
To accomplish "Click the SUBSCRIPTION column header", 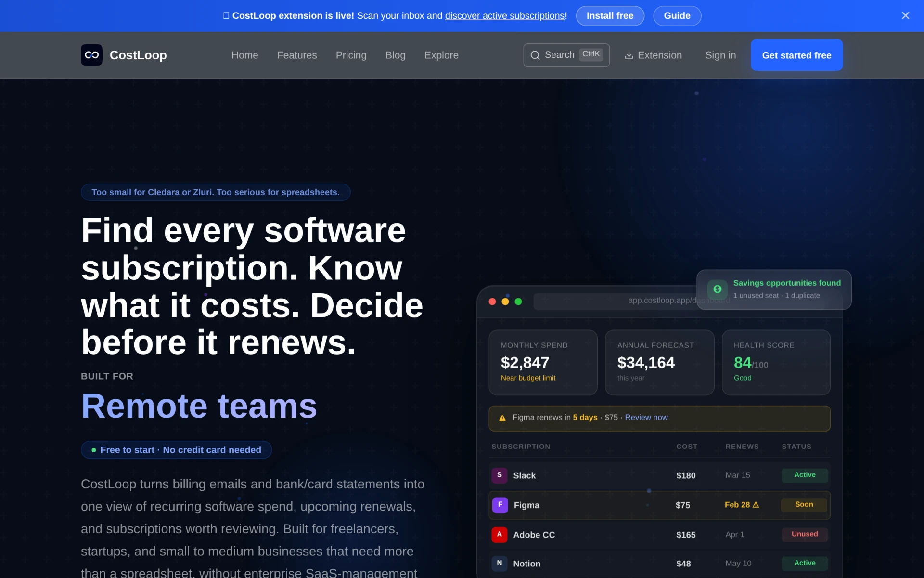I will click(x=521, y=447).
